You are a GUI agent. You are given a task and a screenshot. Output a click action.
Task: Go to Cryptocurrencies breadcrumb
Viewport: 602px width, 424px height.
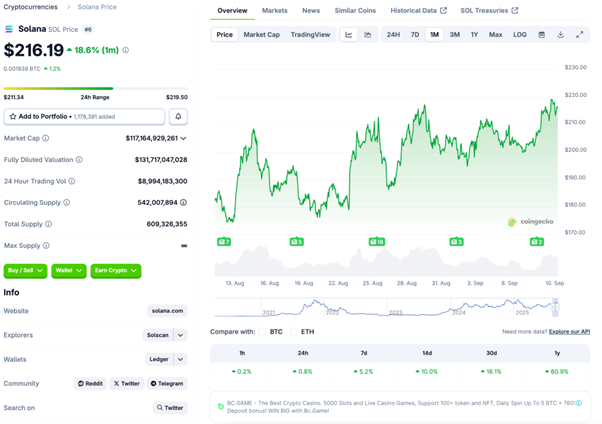30,7
